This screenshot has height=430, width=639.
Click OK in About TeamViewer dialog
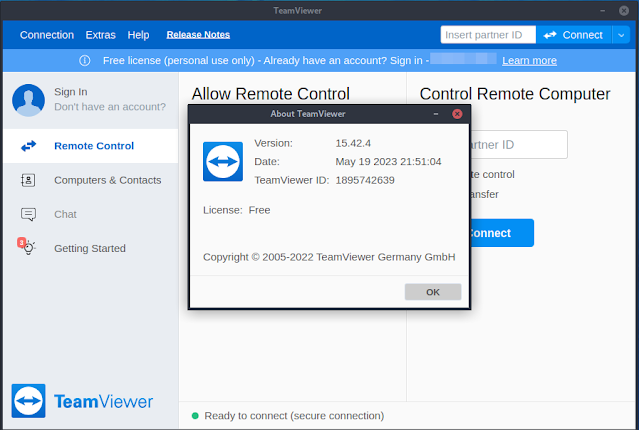(x=433, y=292)
